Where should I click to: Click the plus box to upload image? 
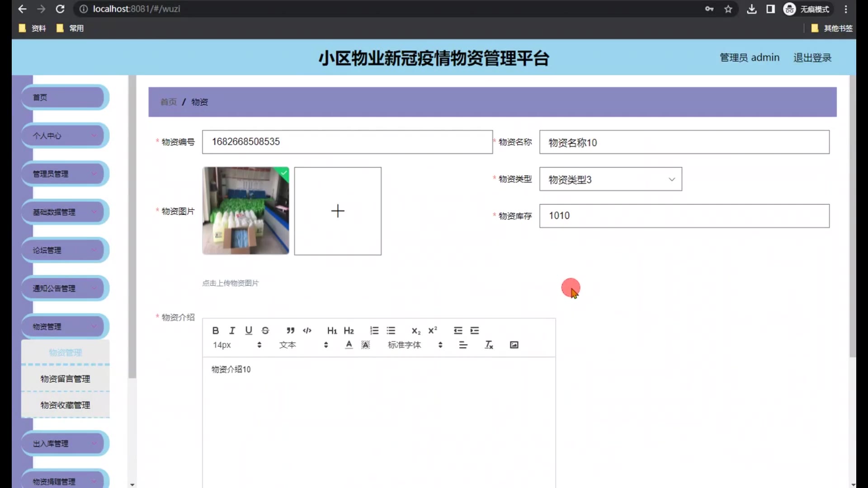[338, 211]
